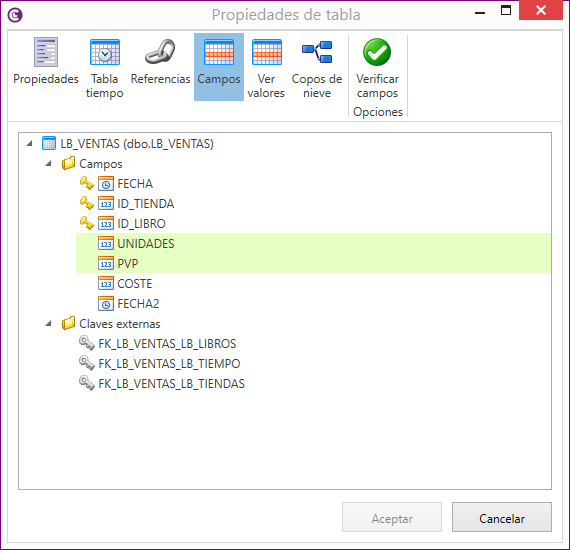Open the Referencias chain link icon

pyautogui.click(x=160, y=51)
